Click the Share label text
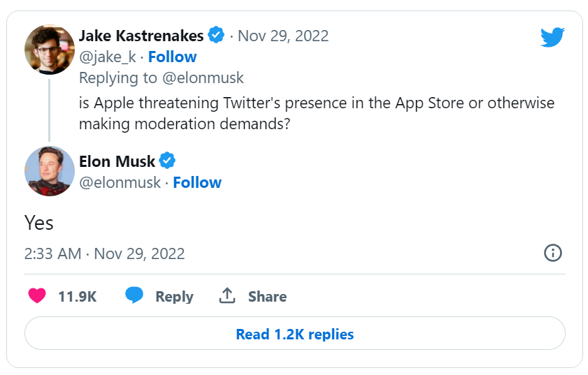The height and width of the screenshot is (375, 588). click(x=267, y=297)
